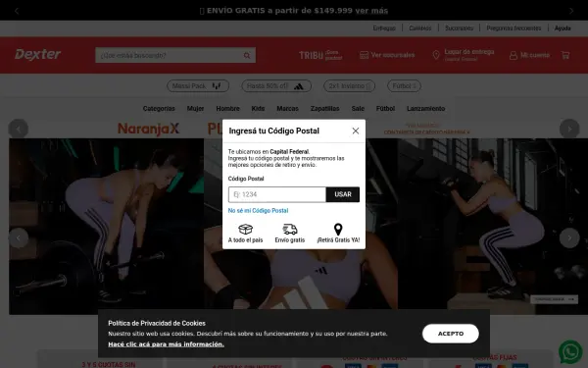
Task: Focus the '¿Qué estás buscando?' search box
Action: 169,55
